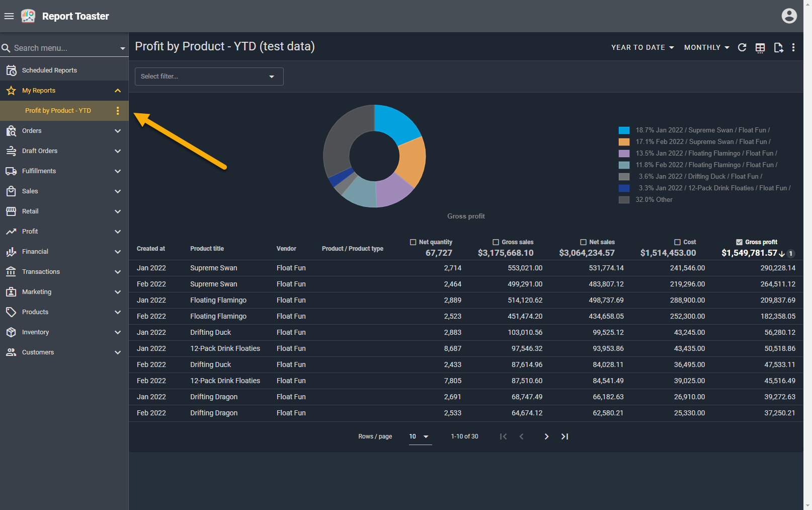Sort by the Product title column header
This screenshot has width=812, height=510.
[207, 249]
